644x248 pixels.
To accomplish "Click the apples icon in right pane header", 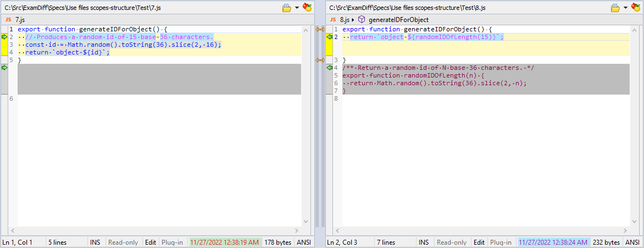I will [635, 7].
